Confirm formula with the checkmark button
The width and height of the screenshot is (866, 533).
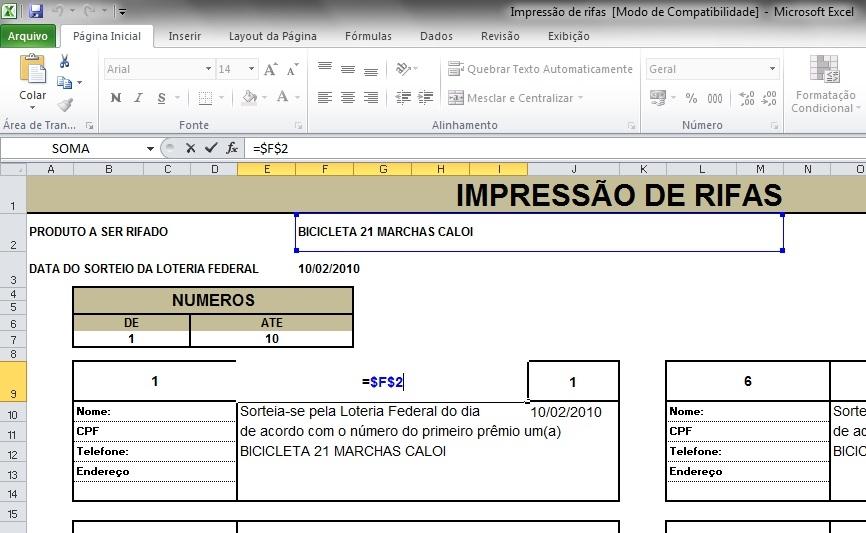[211, 148]
